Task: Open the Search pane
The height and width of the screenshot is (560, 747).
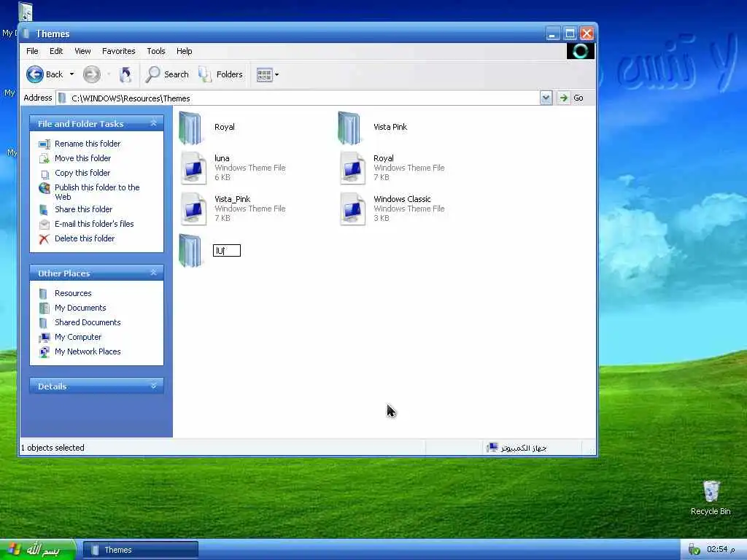Action: 167,74
